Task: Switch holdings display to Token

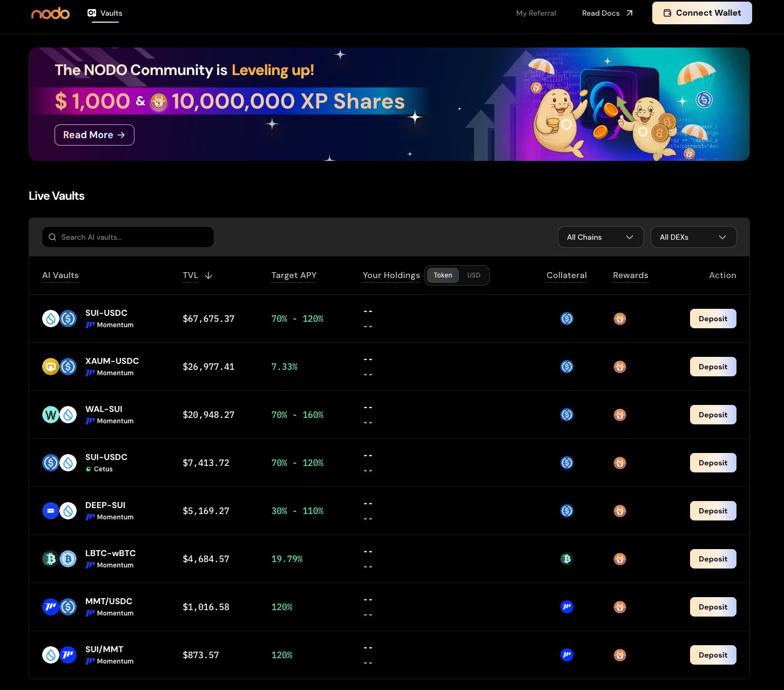Action: tap(443, 275)
